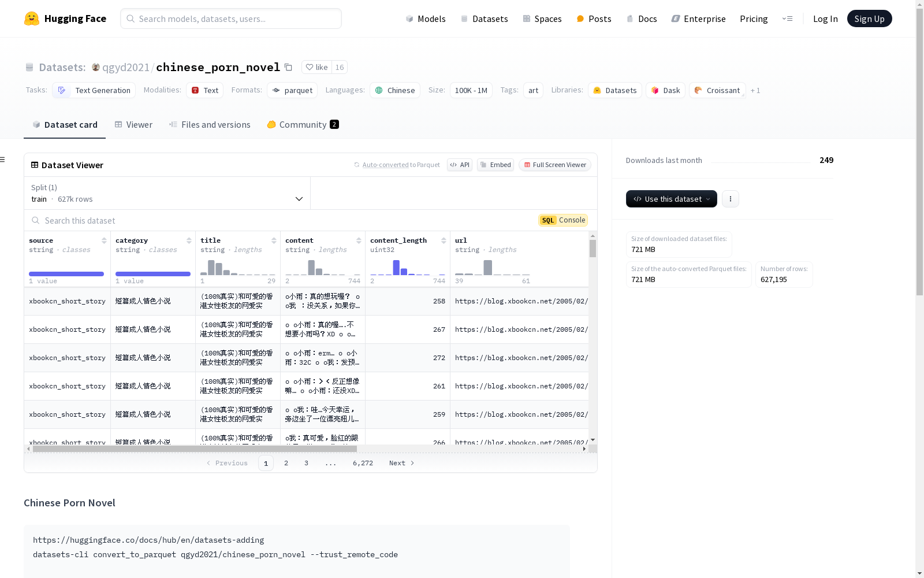Click the Datasets library tag
The image size is (924, 578).
click(615, 90)
